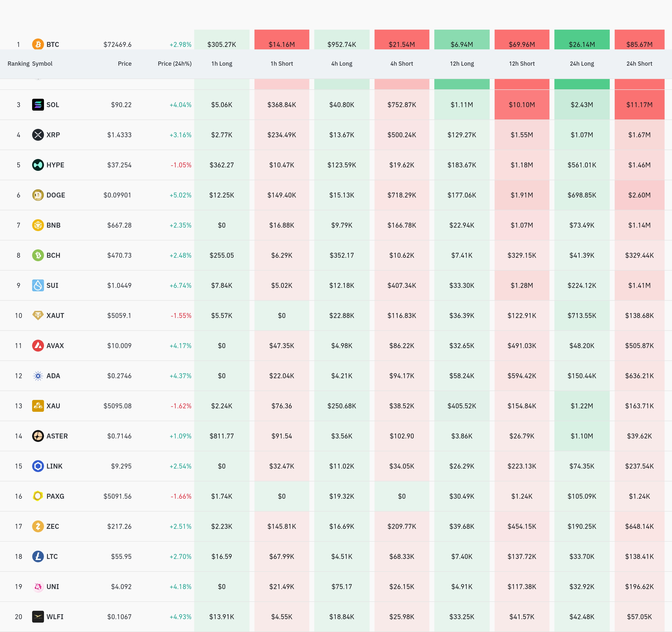The height and width of the screenshot is (632, 672).
Task: Click the SOL coin icon
Action: (x=38, y=105)
